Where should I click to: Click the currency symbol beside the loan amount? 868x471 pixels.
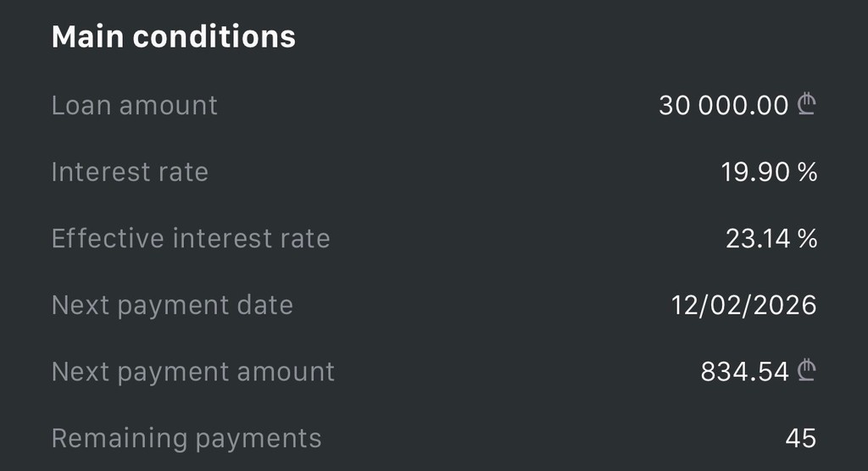[x=806, y=105]
